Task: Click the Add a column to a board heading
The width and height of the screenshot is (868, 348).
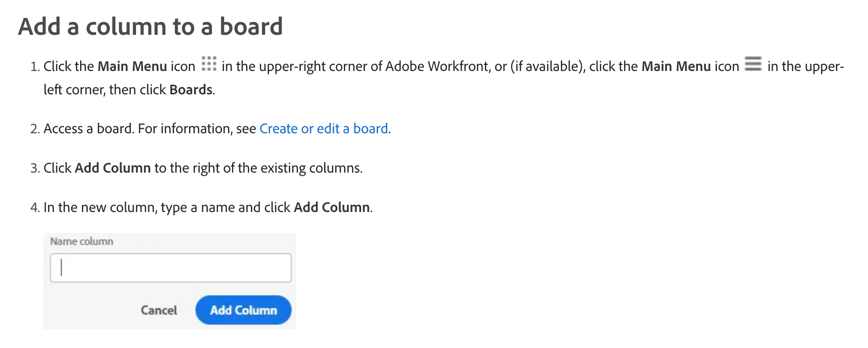Action: pos(150,27)
